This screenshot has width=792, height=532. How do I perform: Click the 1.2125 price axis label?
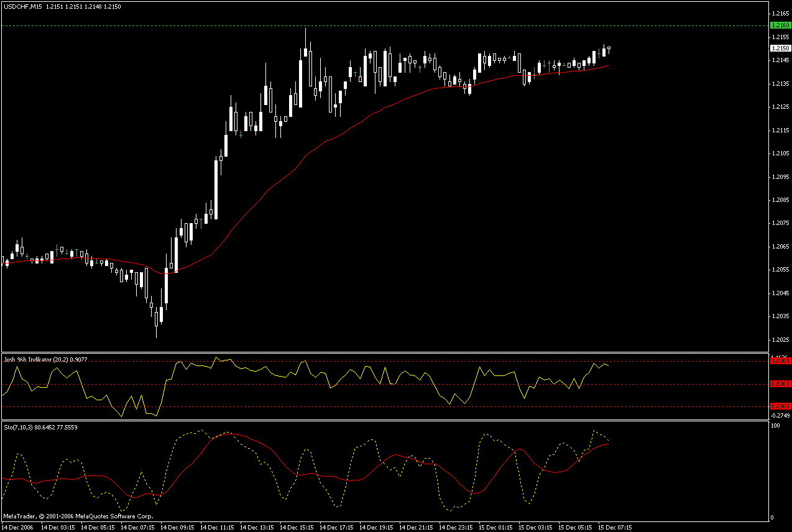(781, 107)
